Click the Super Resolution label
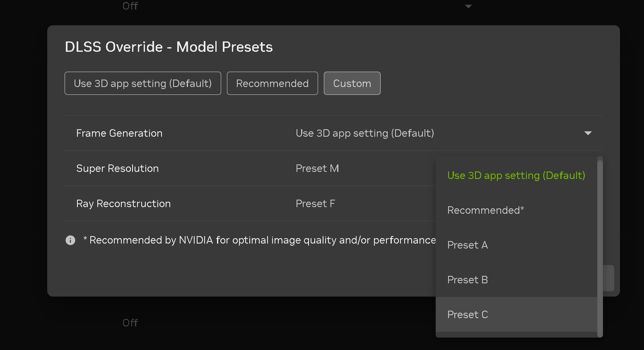 (118, 168)
